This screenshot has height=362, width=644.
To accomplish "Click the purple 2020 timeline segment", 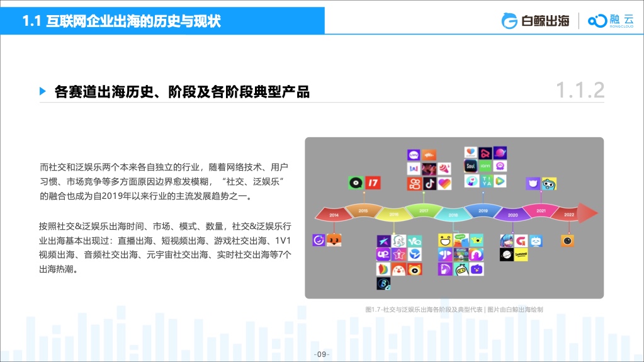I will (x=513, y=215).
